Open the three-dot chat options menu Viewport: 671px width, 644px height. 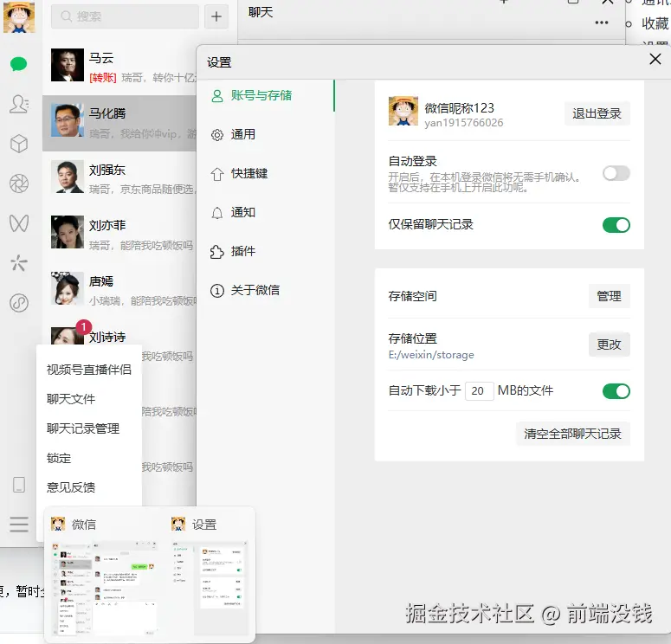(x=601, y=23)
